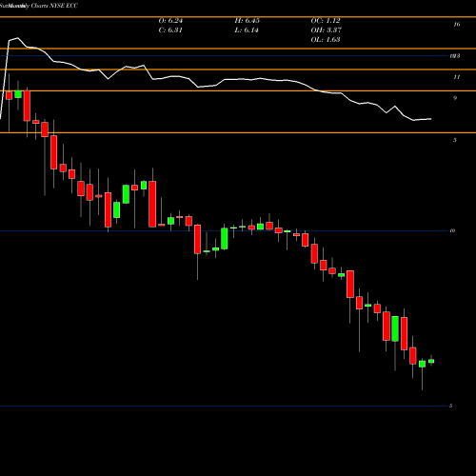Click the 'O: 6.24' open value
This screenshot has height=476, width=476.
point(170,21)
